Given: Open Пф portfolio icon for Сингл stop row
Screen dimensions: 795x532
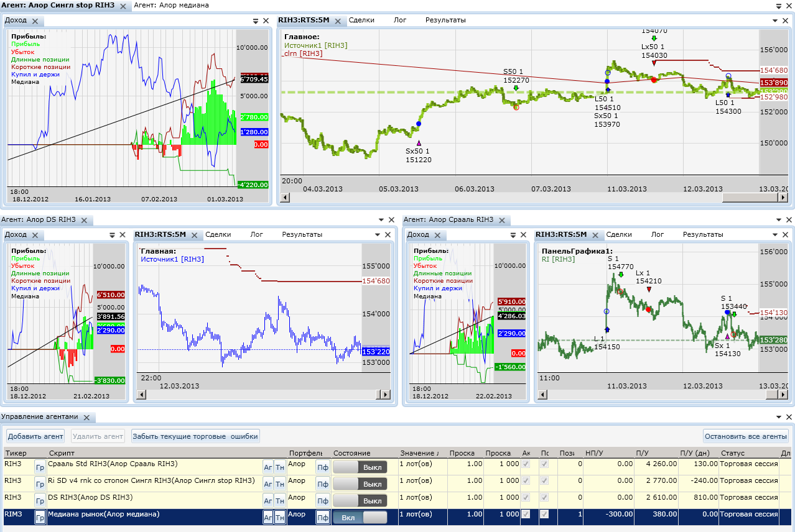Looking at the screenshot, I should [x=323, y=484].
